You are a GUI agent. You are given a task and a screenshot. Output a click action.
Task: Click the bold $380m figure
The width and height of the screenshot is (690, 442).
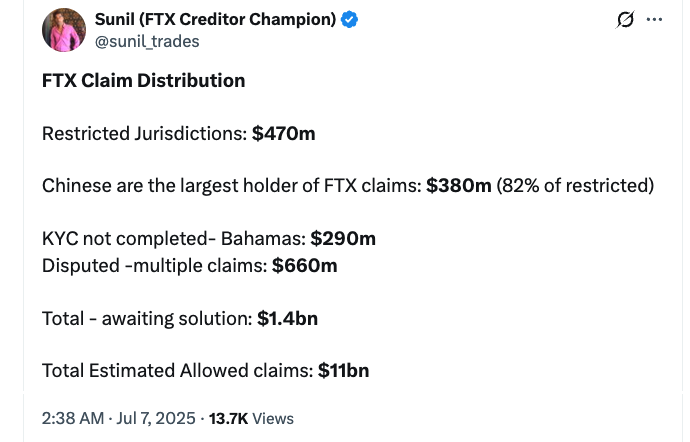458,185
